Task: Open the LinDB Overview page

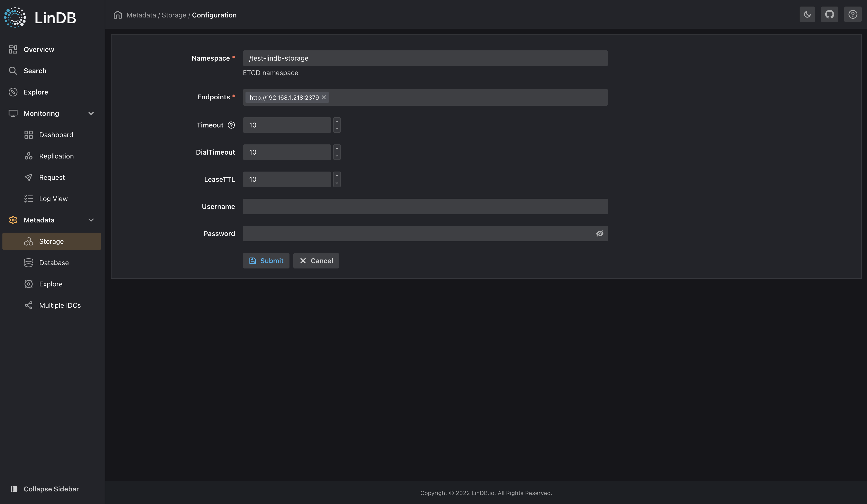Action: point(39,49)
